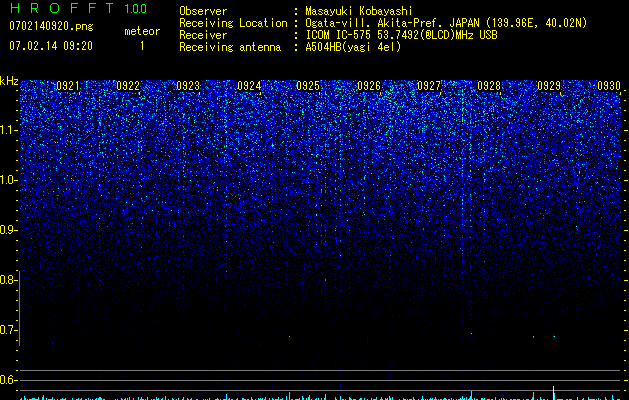Click the Receiver label
This screenshot has height=400, width=629.
tap(203, 35)
